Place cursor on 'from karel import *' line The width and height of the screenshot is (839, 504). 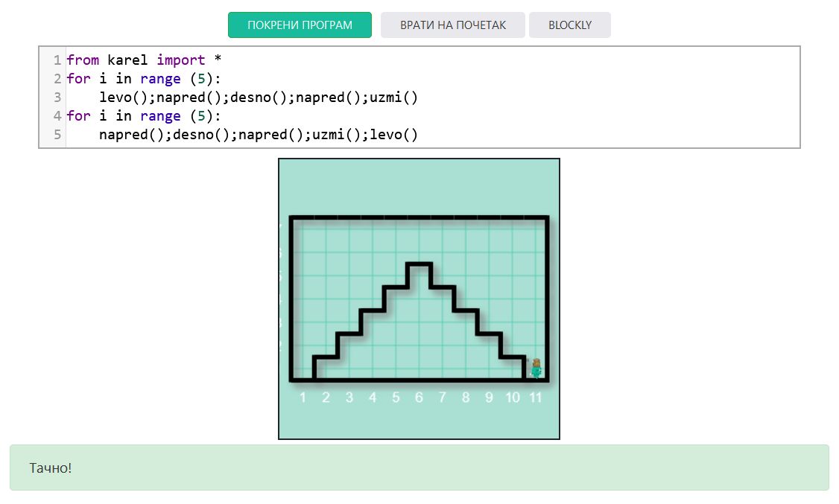[144, 60]
